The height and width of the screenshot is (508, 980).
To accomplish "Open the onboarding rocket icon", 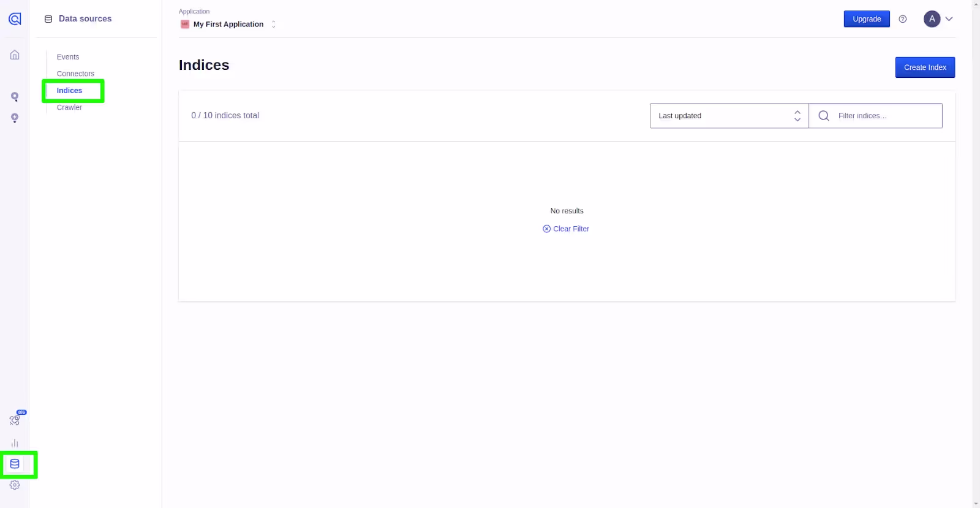I will tap(15, 420).
